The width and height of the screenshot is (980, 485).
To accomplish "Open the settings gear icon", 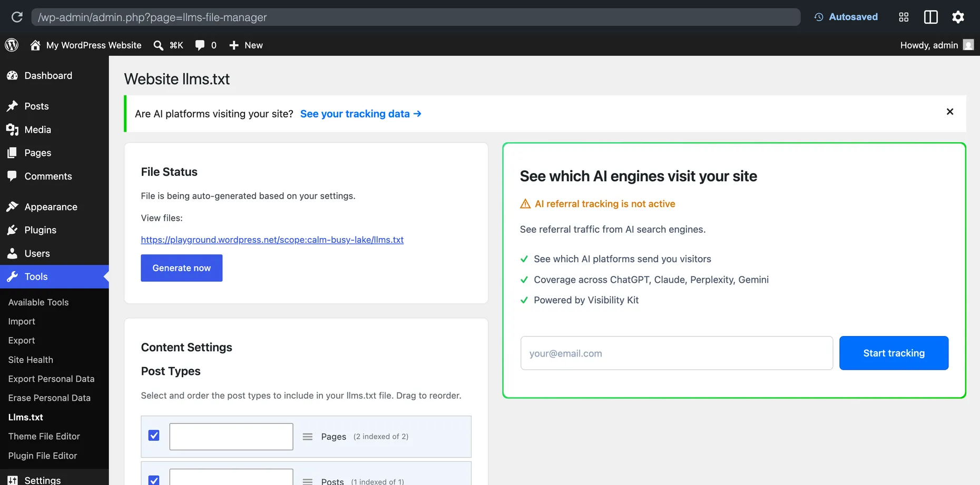I will (958, 17).
